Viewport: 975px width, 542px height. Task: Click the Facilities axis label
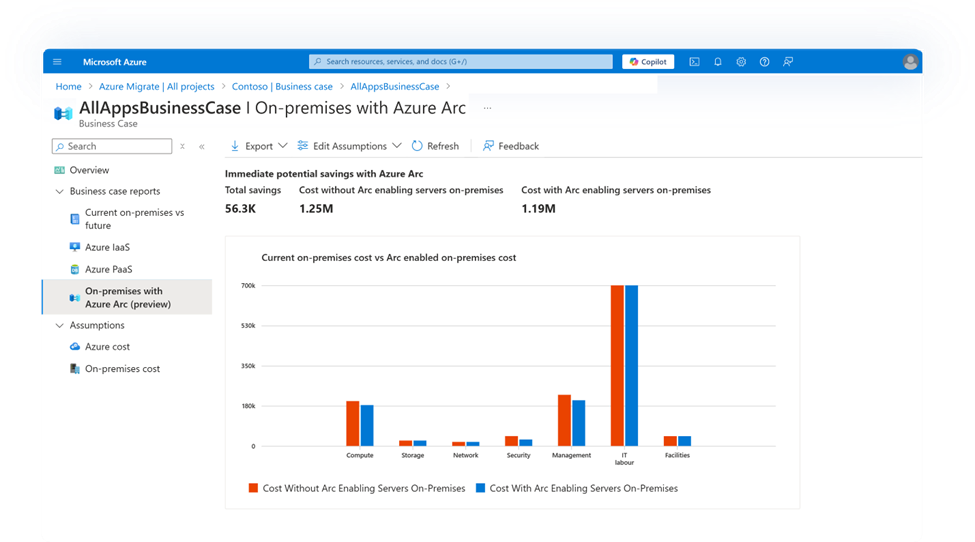coord(677,456)
